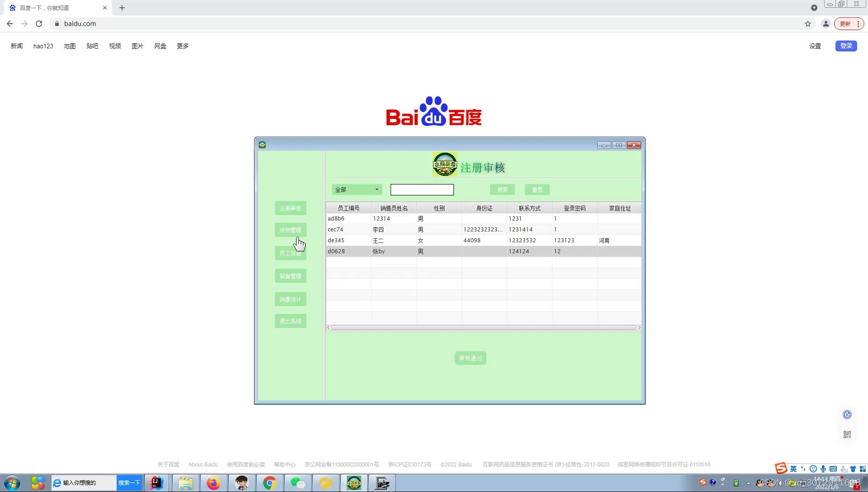Focus the search text field
This screenshot has width=868, height=492.
[422, 189]
